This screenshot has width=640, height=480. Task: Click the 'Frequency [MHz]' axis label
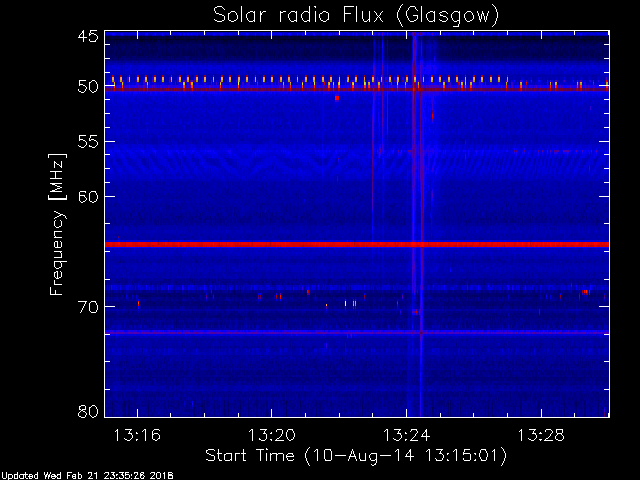57,224
